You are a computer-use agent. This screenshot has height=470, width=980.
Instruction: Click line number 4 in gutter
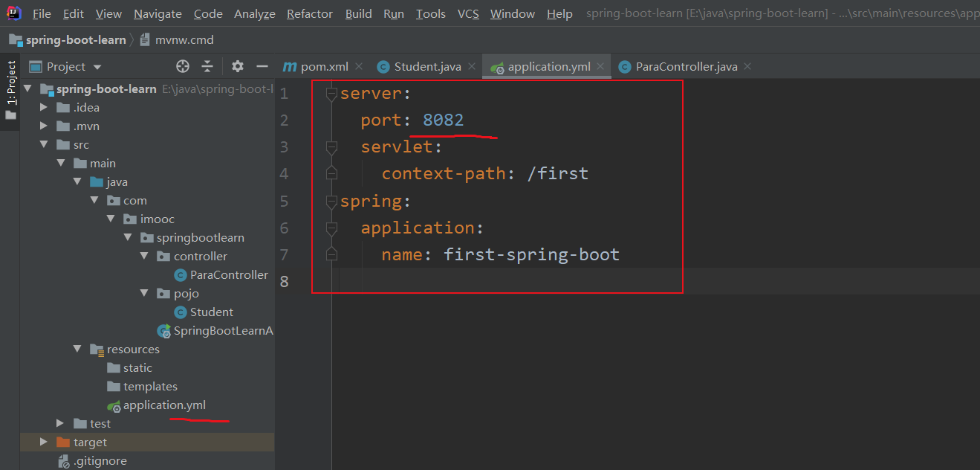[x=285, y=174]
